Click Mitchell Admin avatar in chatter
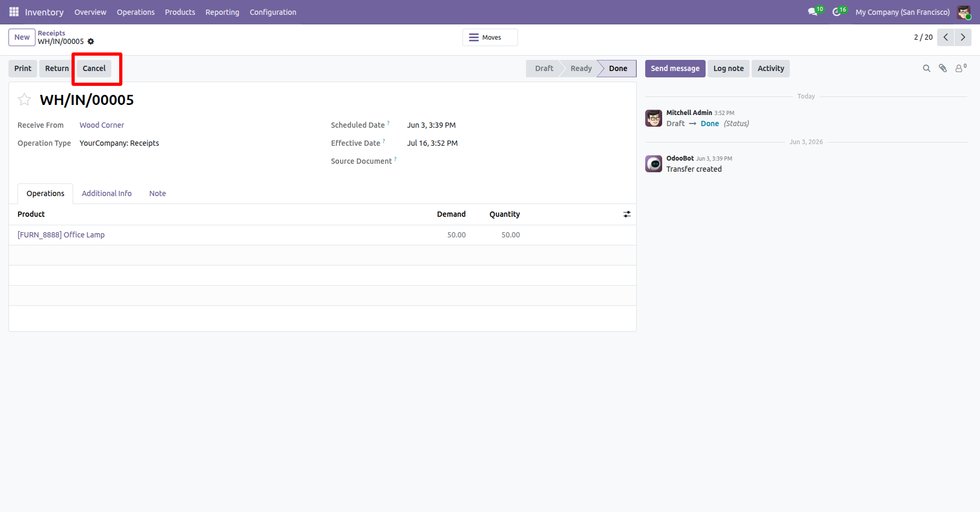 click(x=654, y=118)
